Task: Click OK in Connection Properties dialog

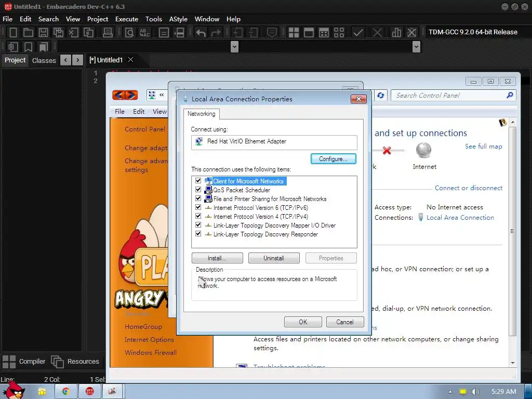Action: click(303, 322)
